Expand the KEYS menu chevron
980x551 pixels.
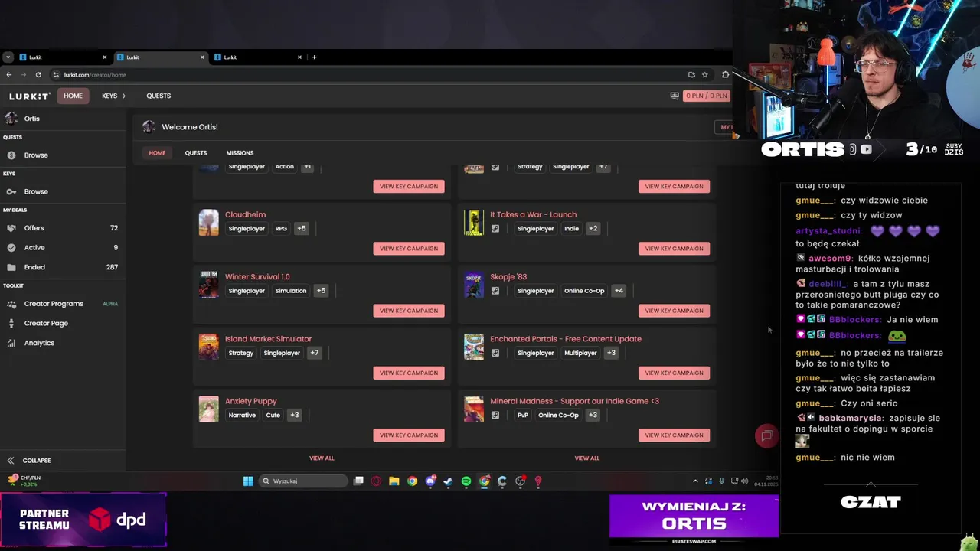(x=123, y=96)
